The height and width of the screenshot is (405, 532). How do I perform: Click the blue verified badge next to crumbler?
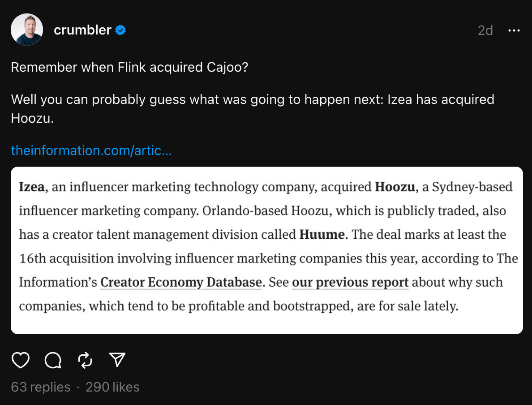click(120, 30)
